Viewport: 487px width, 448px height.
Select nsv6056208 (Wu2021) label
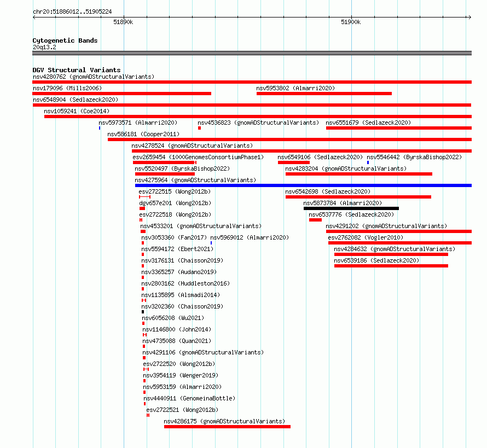click(x=173, y=318)
